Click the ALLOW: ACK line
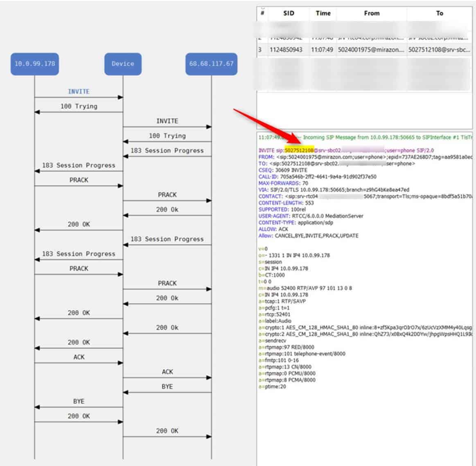This screenshot has height=466, width=476. click(273, 229)
